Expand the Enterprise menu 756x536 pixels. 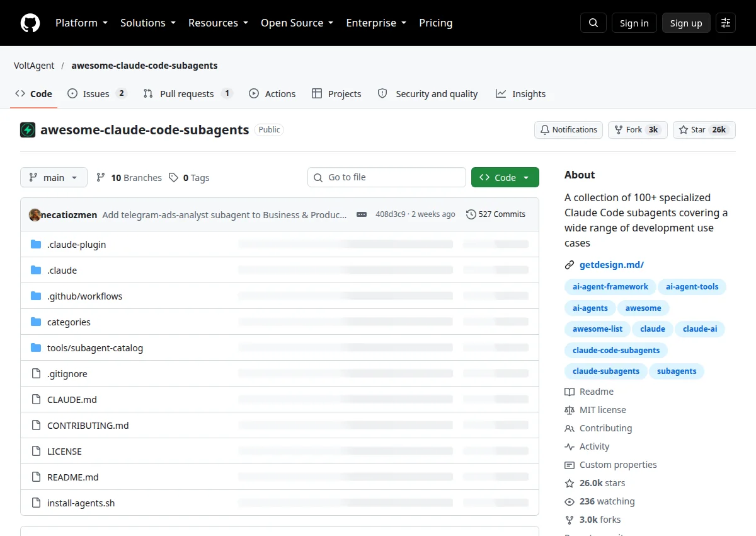pyautogui.click(x=376, y=23)
